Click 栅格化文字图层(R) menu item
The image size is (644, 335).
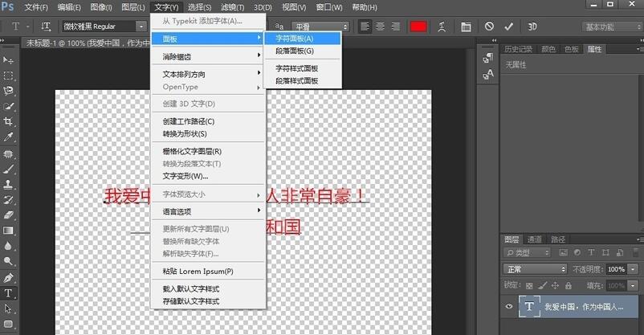click(x=209, y=151)
